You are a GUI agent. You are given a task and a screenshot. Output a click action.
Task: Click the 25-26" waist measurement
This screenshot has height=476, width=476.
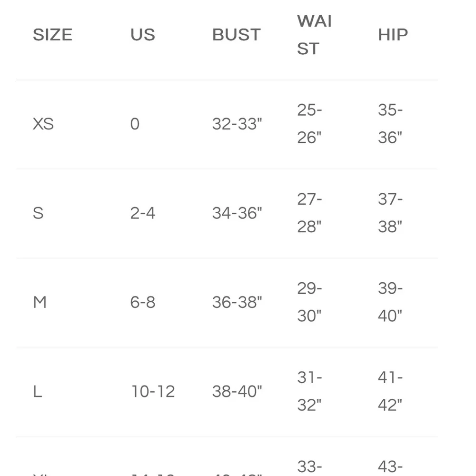pyautogui.click(x=309, y=124)
